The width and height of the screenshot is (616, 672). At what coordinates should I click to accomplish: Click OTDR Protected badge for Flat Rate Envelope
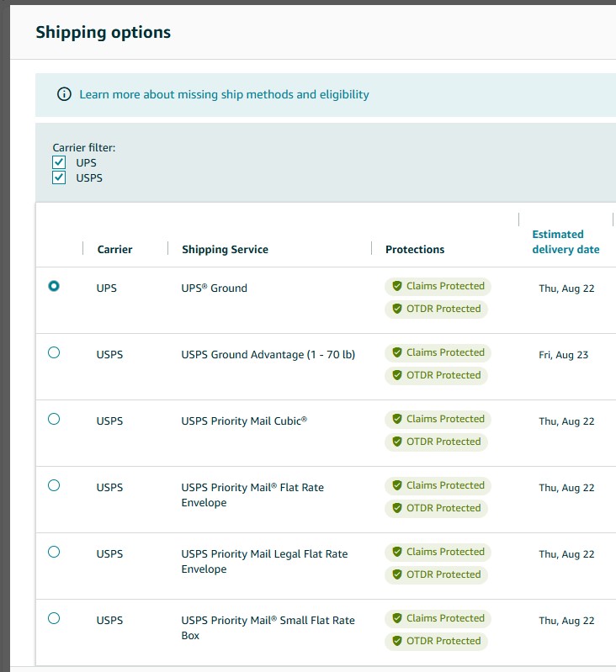(436, 508)
